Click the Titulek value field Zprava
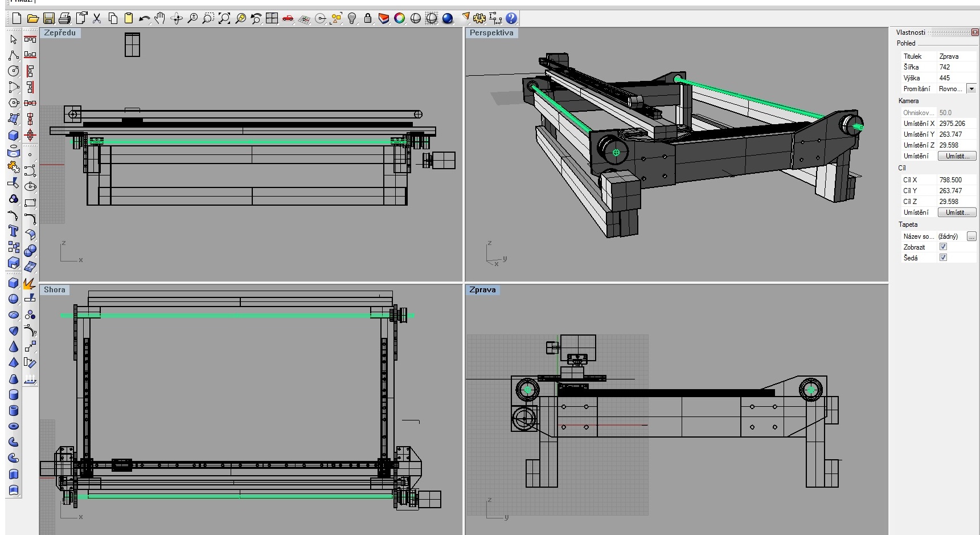Viewport: 980px width, 535px height. click(956, 56)
